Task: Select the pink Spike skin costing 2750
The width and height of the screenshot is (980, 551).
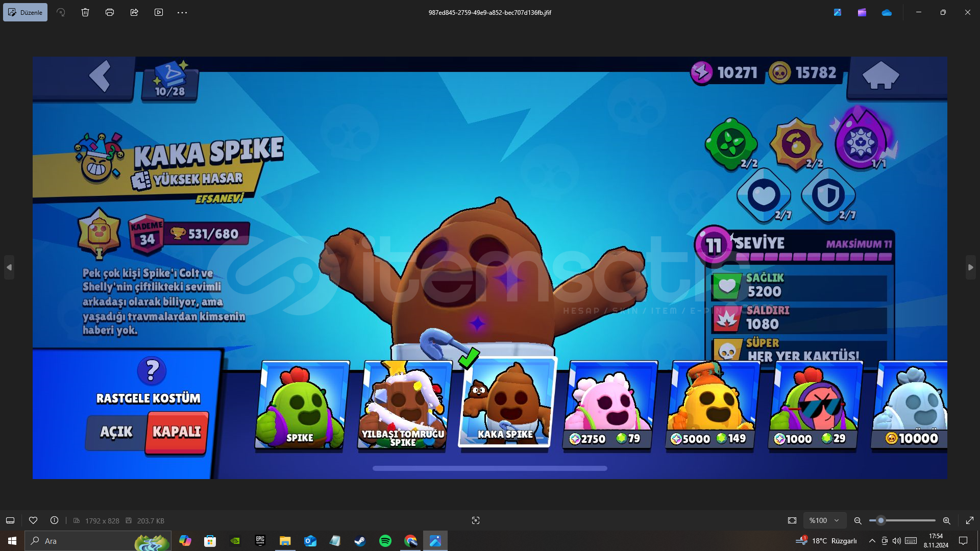Action: coord(609,405)
